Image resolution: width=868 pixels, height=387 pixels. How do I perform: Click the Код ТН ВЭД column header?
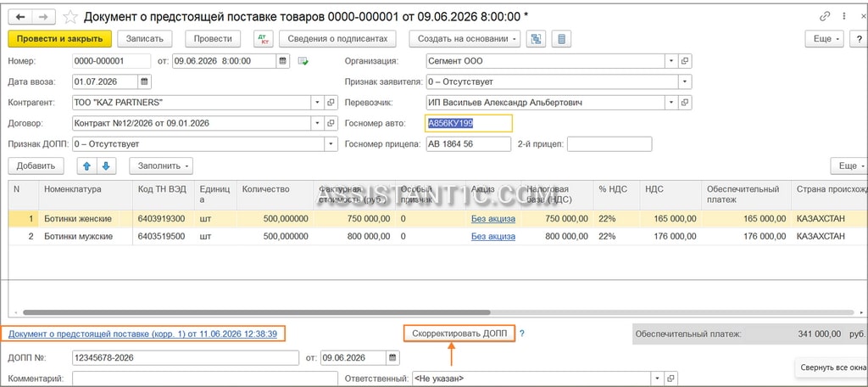click(x=164, y=194)
